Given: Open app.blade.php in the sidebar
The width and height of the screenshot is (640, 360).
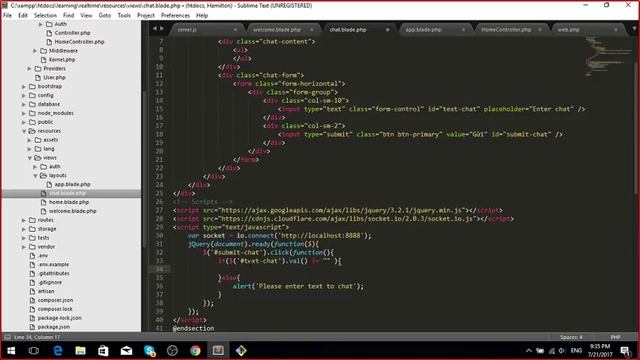Looking at the screenshot, I should [72, 184].
